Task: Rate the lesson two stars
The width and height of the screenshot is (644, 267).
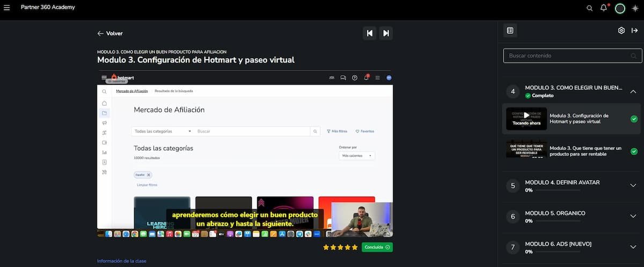Action: [x=333, y=247]
